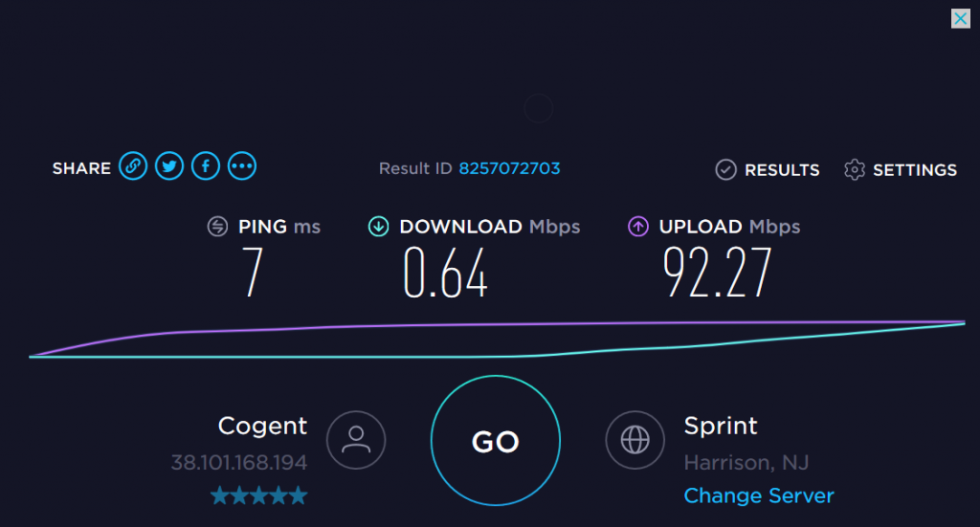Copy result link via share link icon

133,166
